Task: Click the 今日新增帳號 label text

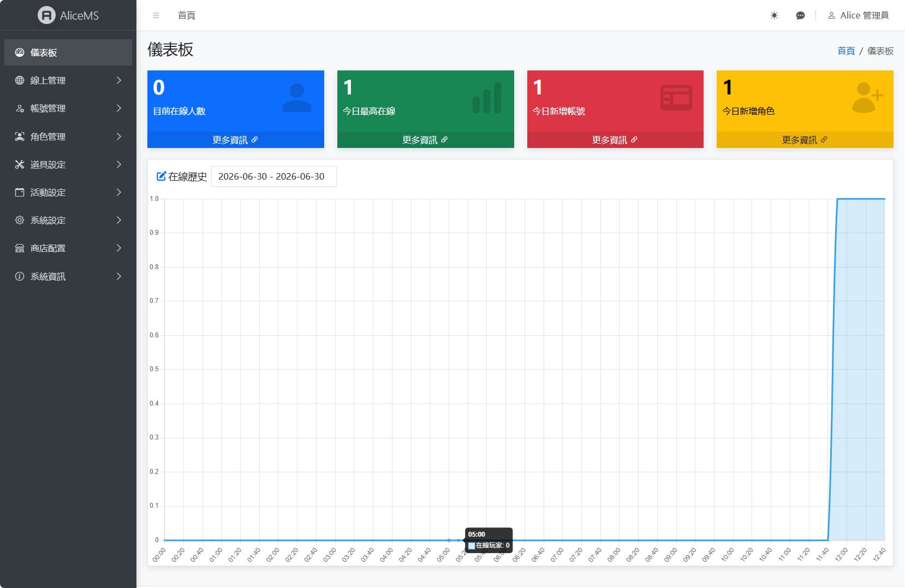Action: pyautogui.click(x=558, y=111)
